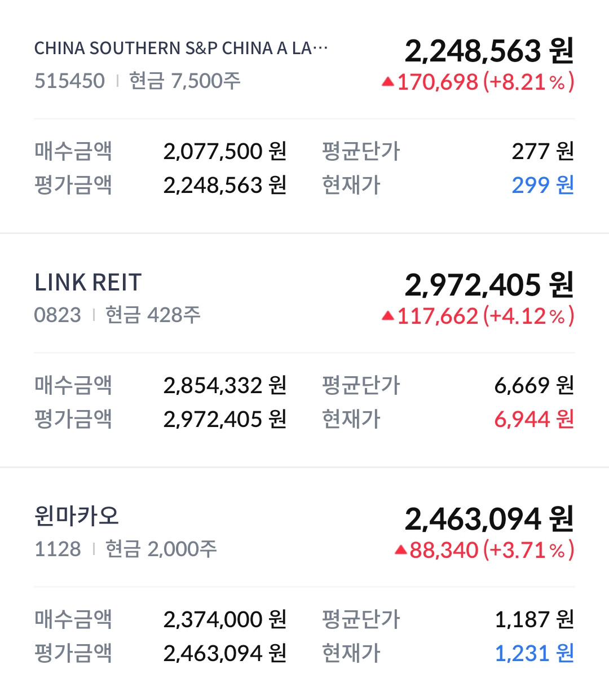The height and width of the screenshot is (700, 609).
Task: Select the blue 1,231 원 current price
Action: (533, 653)
